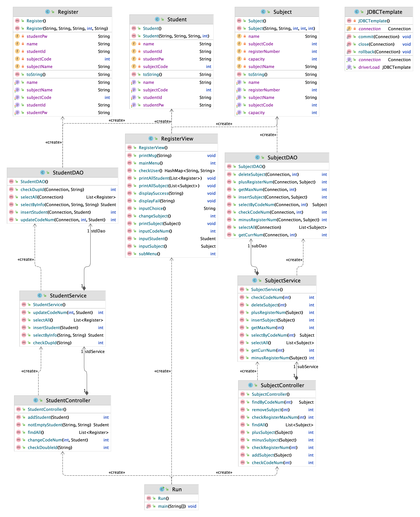Click the class icon beside RegisterView title
420x517 pixels.
151,138
